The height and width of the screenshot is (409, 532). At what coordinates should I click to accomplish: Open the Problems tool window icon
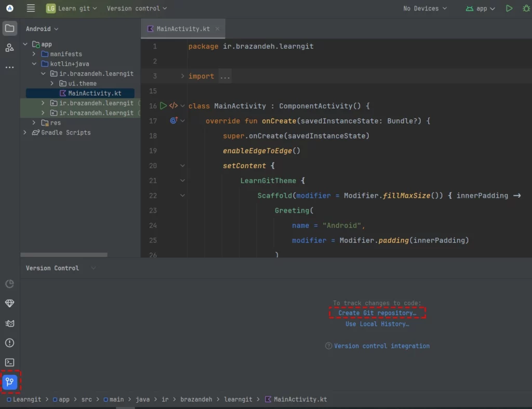[x=9, y=343]
